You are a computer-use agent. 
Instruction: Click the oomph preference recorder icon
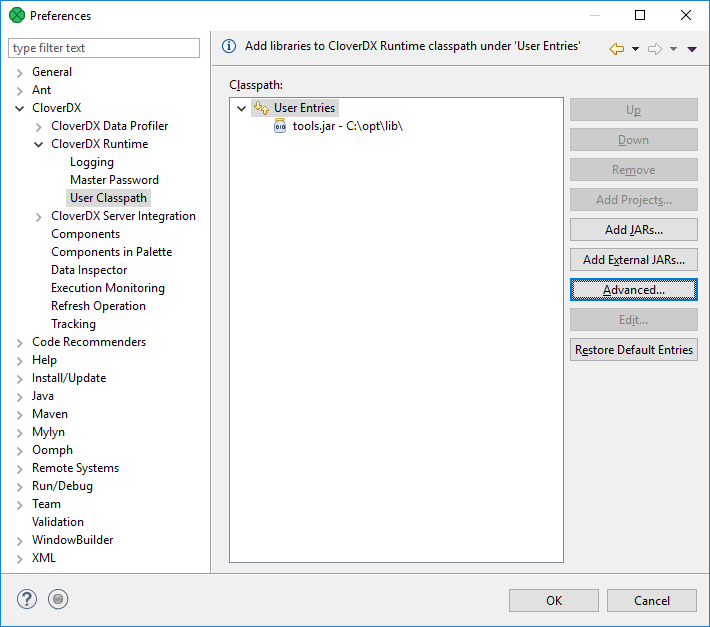click(x=58, y=599)
